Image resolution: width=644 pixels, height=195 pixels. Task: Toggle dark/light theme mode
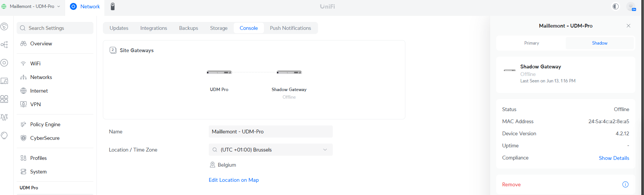616,6
